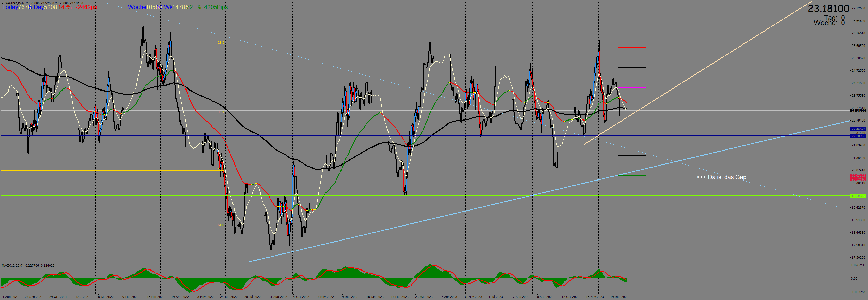Screen dimensions: 868x300
Task: Click the 19 Dec 2023 date label
Action: 619,297
